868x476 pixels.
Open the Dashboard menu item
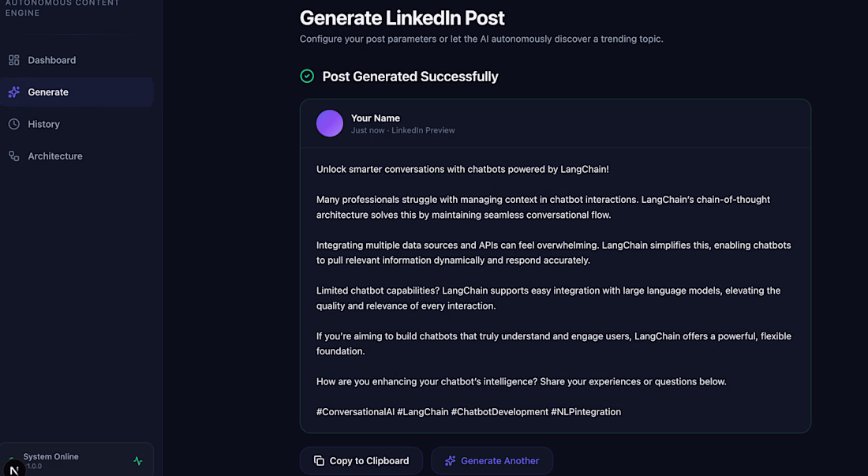pyautogui.click(x=77, y=60)
